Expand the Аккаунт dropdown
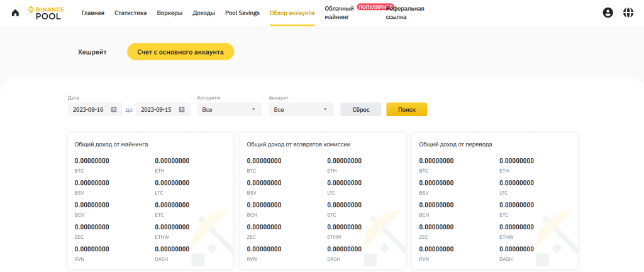The width and height of the screenshot is (644, 272). 301,109
